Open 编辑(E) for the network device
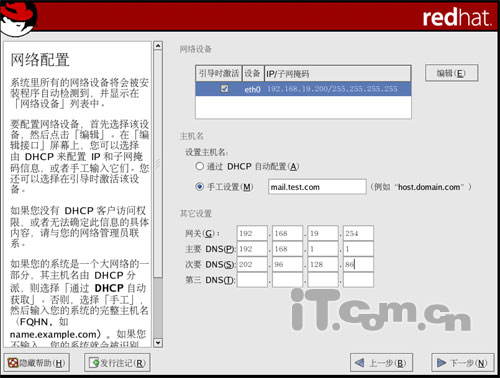This screenshot has height=378, width=500. (x=451, y=73)
